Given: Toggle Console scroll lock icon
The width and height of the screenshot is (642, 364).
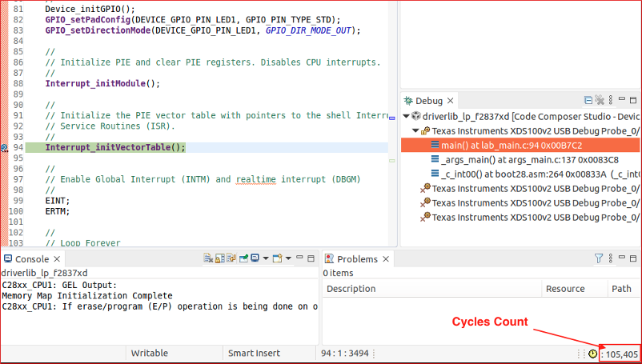Looking at the screenshot, I should tap(220, 258).
